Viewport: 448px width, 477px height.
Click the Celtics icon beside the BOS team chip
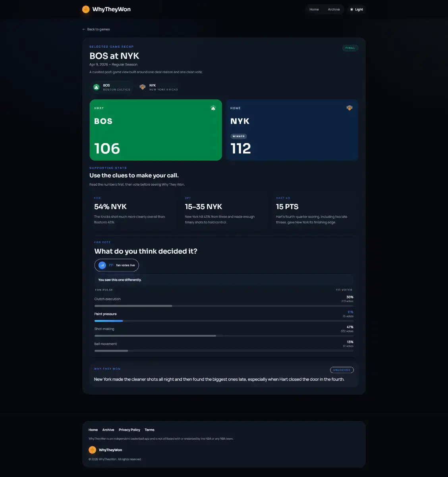pos(96,87)
